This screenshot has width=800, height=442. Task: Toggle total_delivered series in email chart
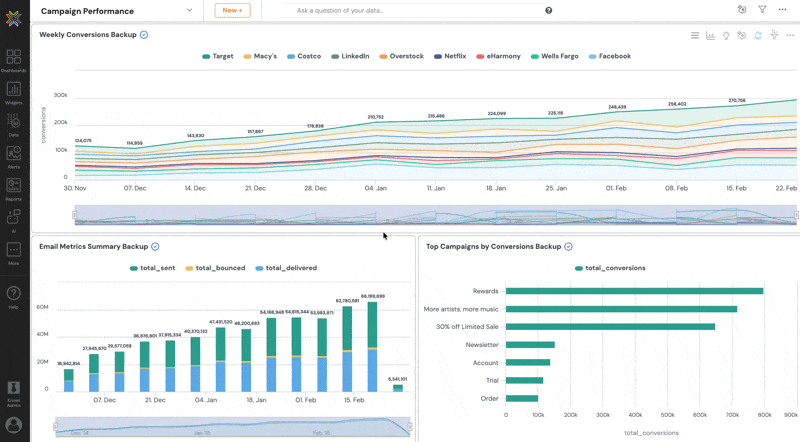coord(286,268)
